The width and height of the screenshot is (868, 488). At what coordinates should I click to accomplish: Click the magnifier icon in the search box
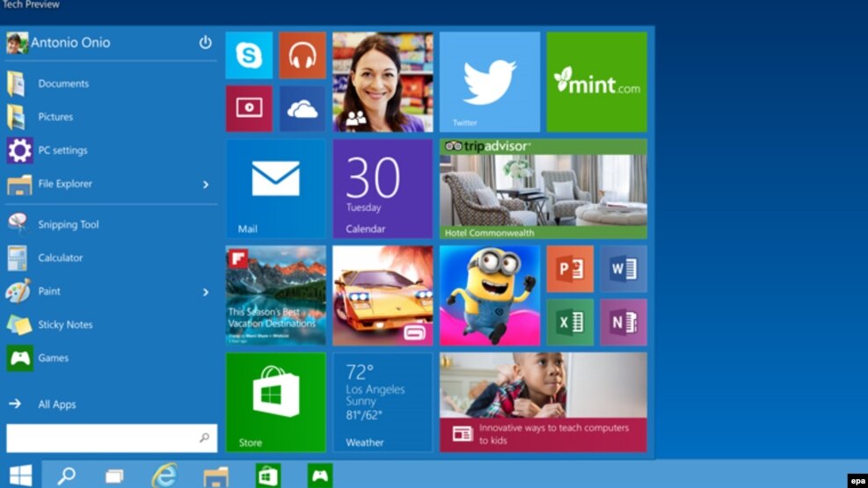tap(204, 438)
